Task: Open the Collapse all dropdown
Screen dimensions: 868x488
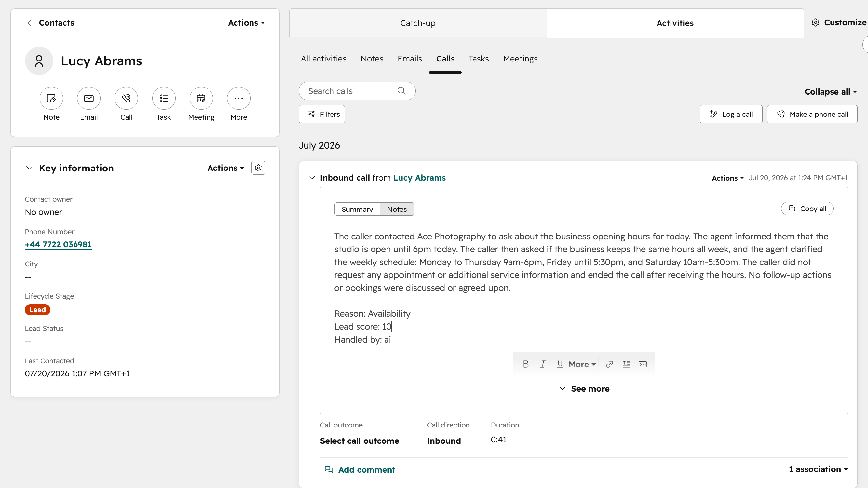Action: point(830,92)
